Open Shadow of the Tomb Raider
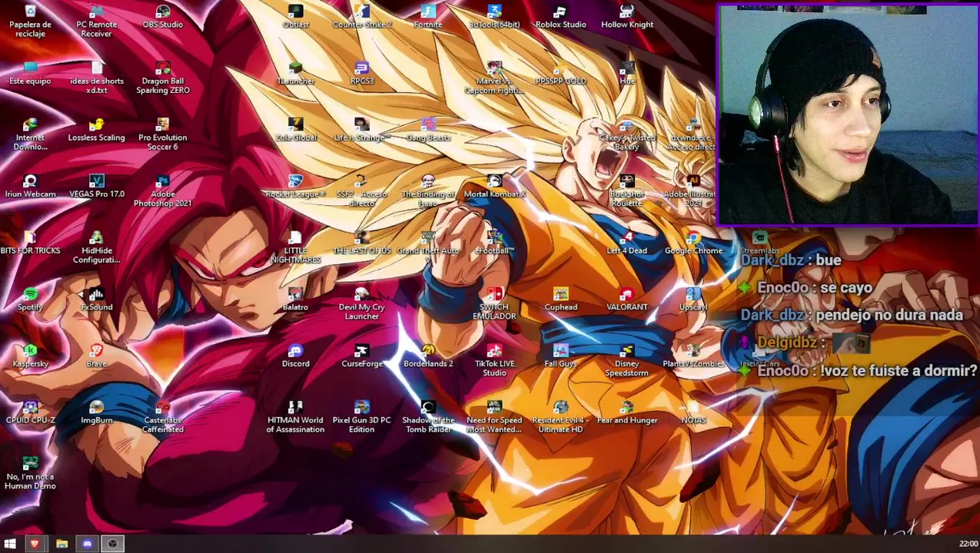The width and height of the screenshot is (980, 553). pos(428,416)
